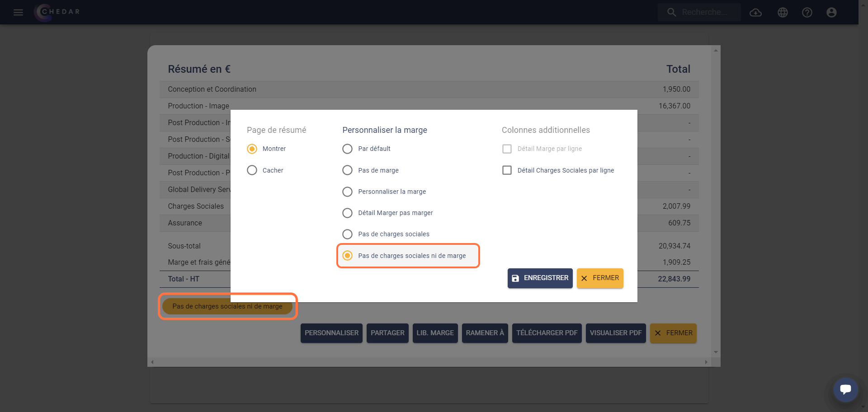Open the chat bubble widget

845,389
